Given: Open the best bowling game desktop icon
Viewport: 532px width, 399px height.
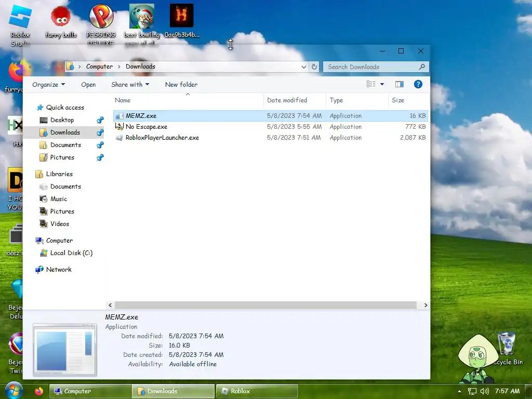Looking at the screenshot, I should [x=141, y=24].
